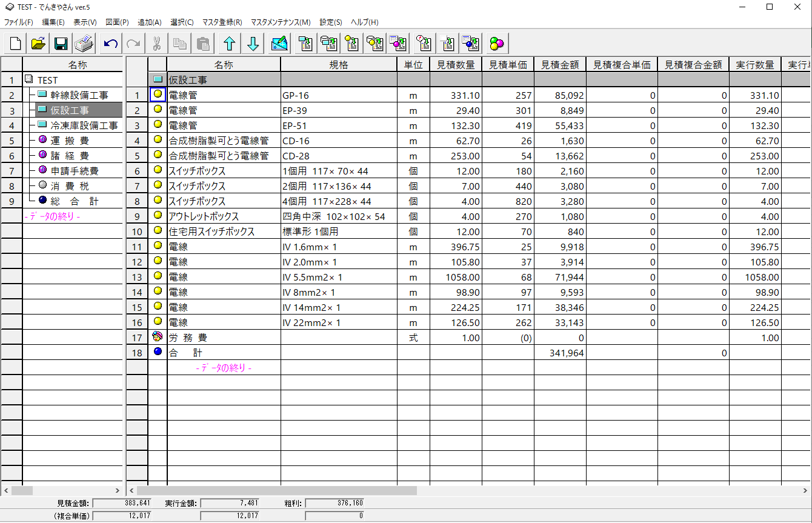This screenshot has height=523, width=812.
Task: Open the 選択(C) menu
Action: [182, 22]
